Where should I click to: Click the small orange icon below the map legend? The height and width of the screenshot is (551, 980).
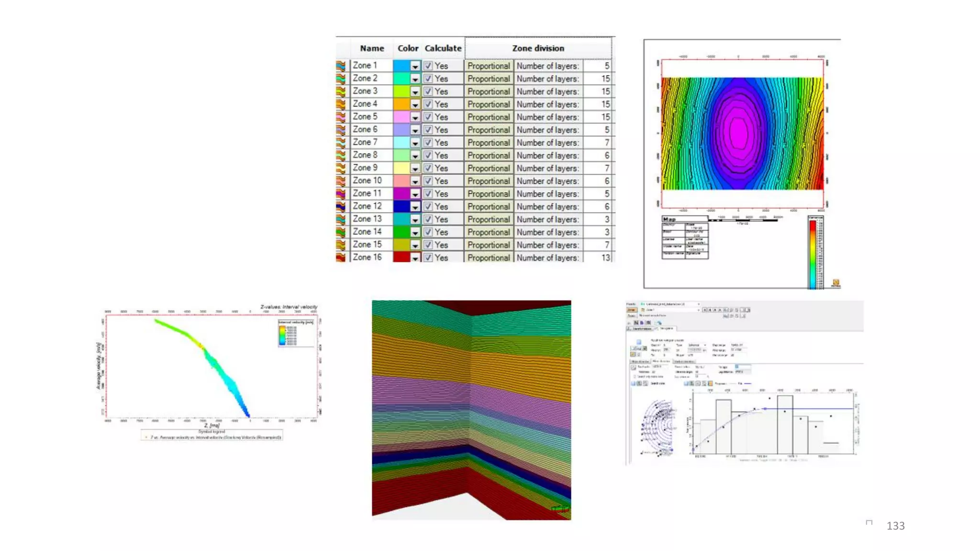836,283
